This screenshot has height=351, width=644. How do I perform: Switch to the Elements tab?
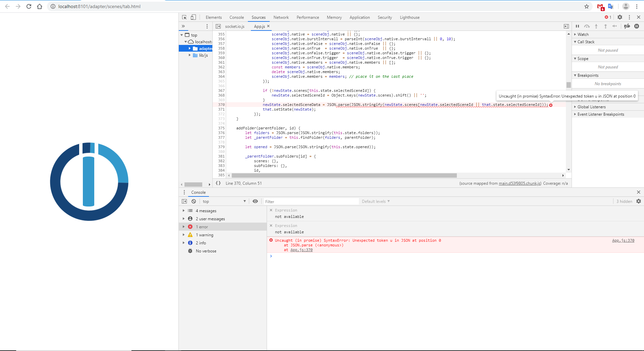click(214, 17)
